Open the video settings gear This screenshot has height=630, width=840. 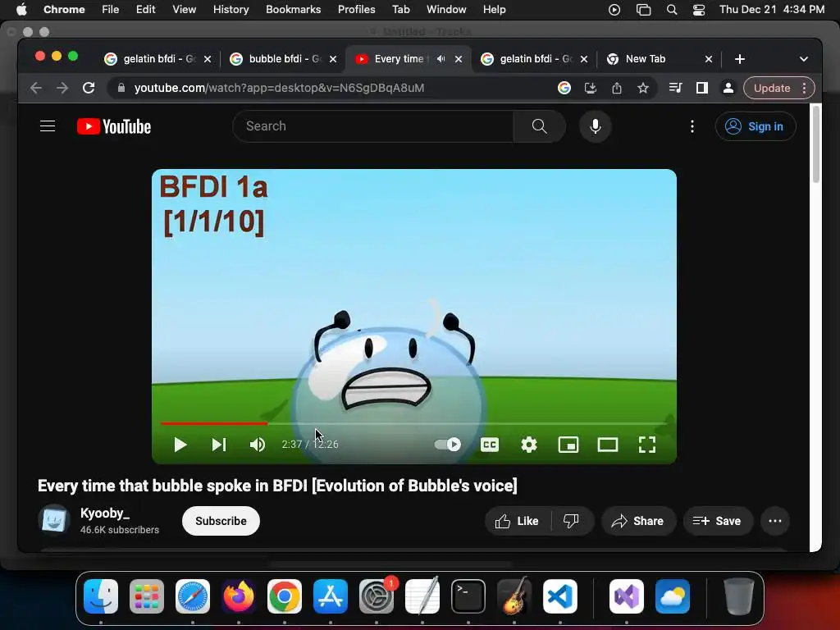pyautogui.click(x=529, y=445)
